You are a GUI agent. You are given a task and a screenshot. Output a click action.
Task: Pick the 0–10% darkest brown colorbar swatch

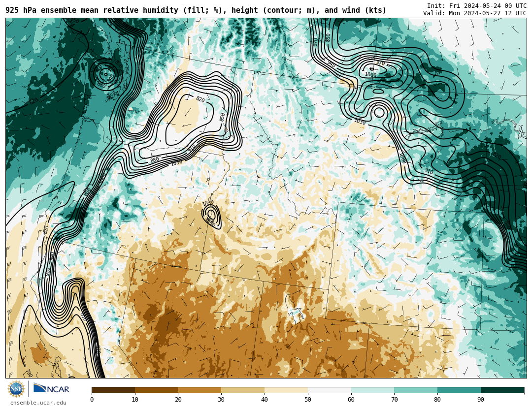[113, 390]
